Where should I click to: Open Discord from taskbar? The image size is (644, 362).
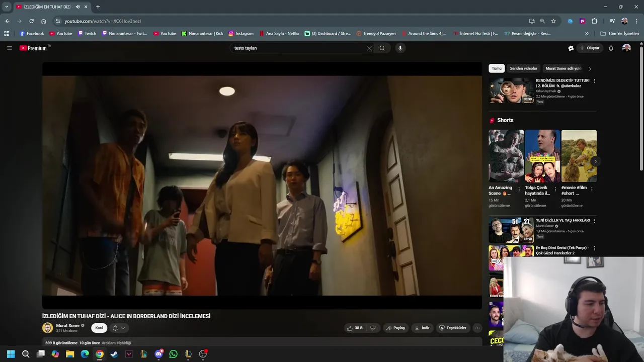(x=159, y=354)
